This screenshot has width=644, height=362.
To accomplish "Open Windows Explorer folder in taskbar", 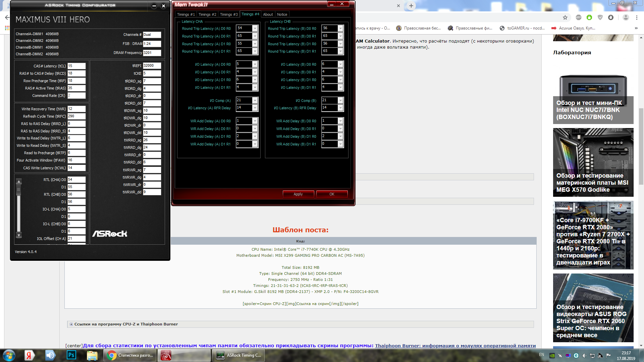I will coord(92,355).
